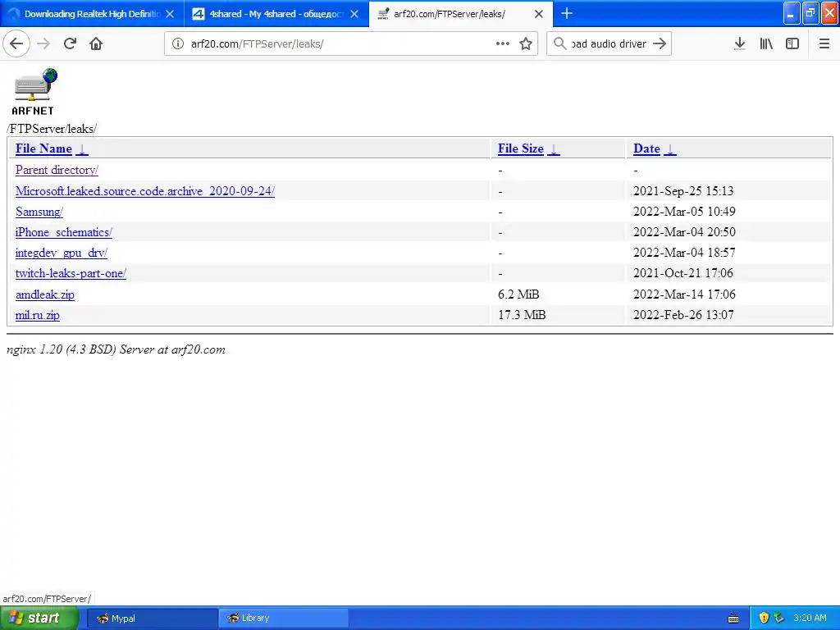Bookmark this page with the star
This screenshot has height=630, width=840.
coord(526,43)
